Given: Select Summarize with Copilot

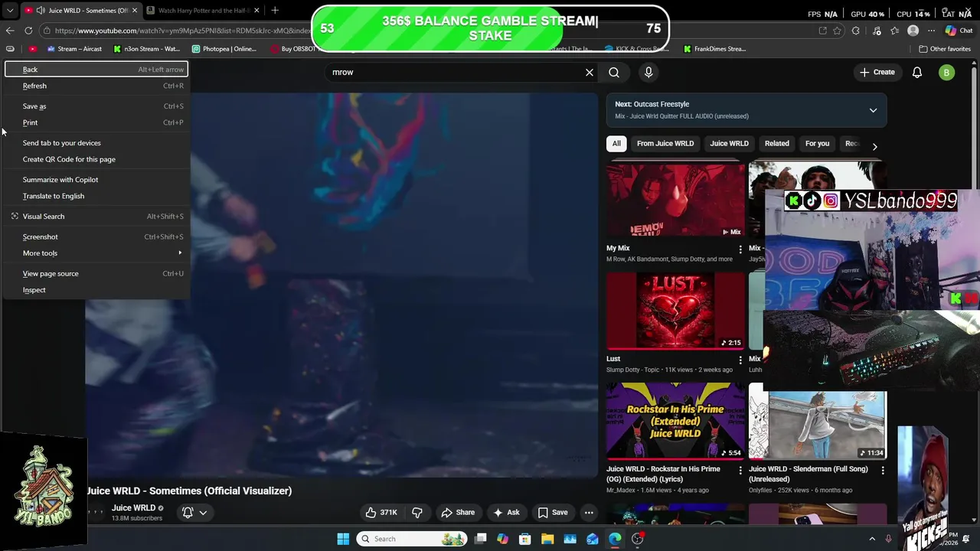Looking at the screenshot, I should pyautogui.click(x=96, y=180).
